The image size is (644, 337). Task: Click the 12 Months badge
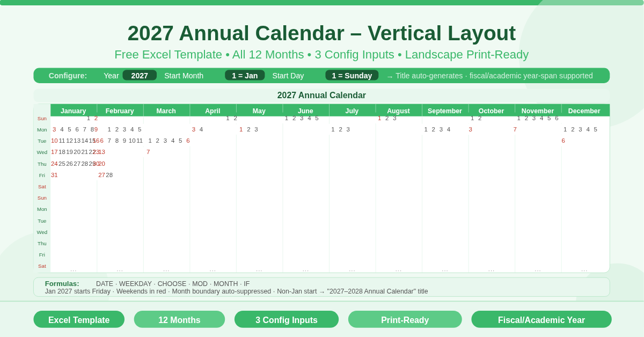click(179, 319)
